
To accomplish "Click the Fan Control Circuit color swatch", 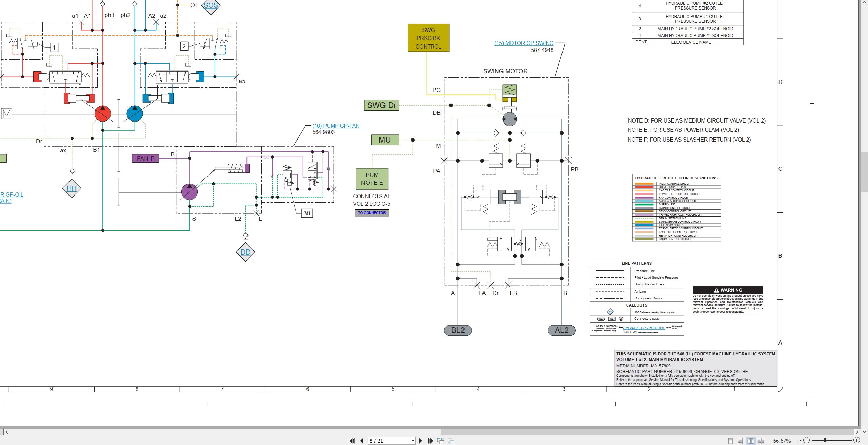I will click(x=644, y=198).
